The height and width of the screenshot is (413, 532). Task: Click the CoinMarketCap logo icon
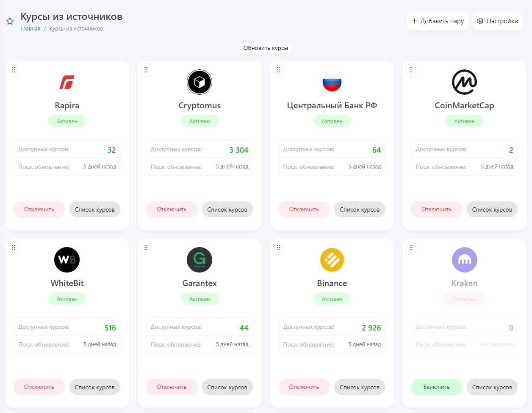pos(464,82)
